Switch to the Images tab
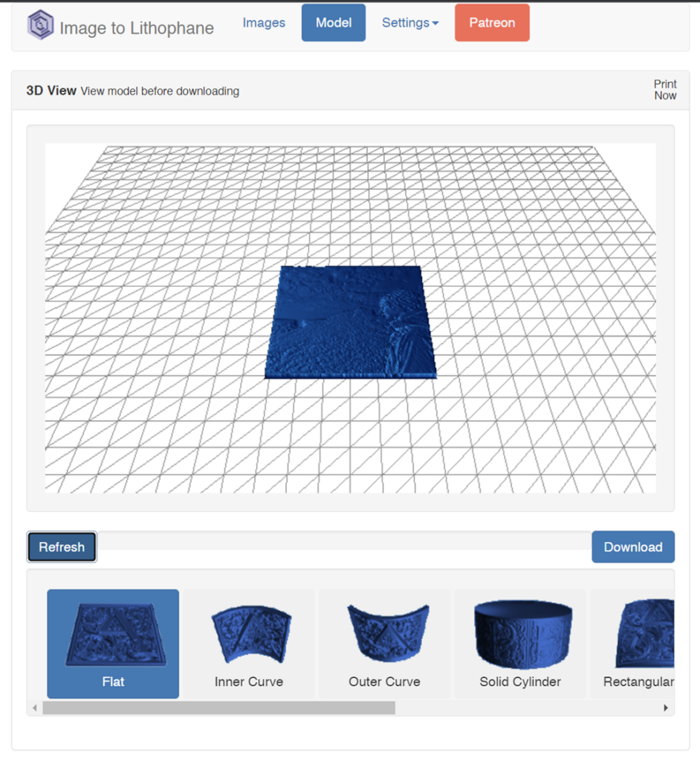The width and height of the screenshot is (700, 761). (264, 23)
